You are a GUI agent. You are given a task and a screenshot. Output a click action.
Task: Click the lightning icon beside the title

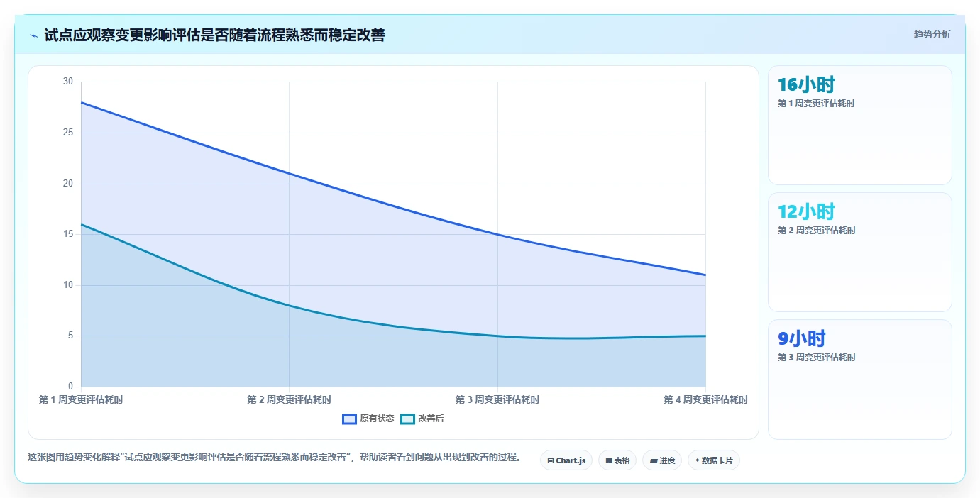[34, 35]
